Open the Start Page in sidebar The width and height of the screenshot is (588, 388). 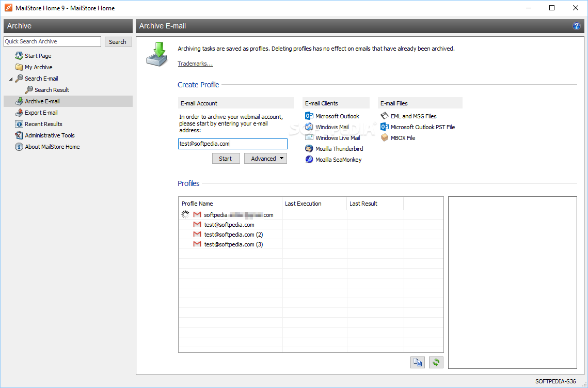[x=38, y=56]
